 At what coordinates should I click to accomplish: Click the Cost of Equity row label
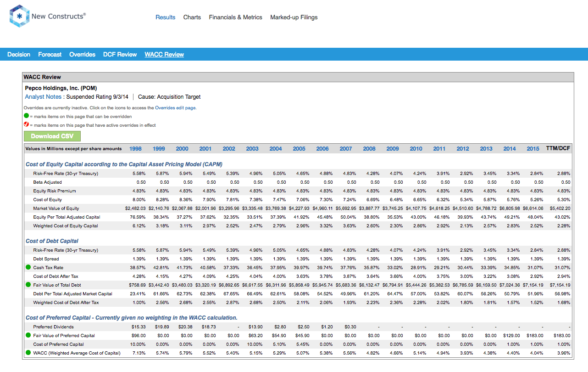tap(48, 200)
